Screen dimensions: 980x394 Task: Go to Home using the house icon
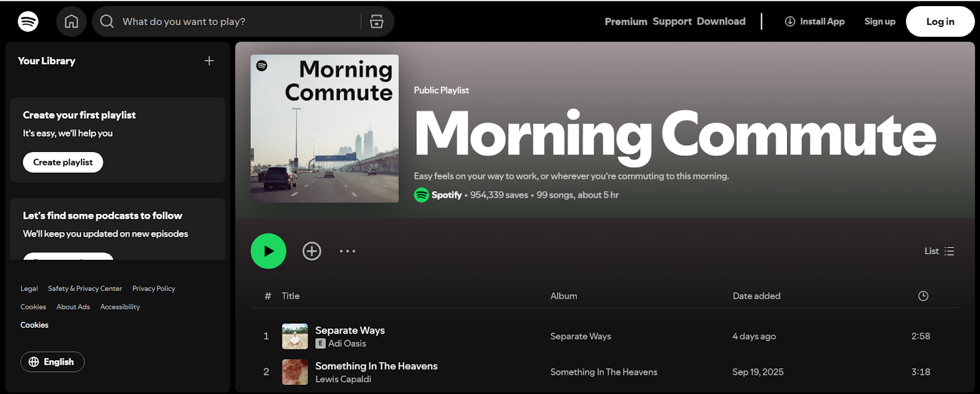click(x=72, y=21)
